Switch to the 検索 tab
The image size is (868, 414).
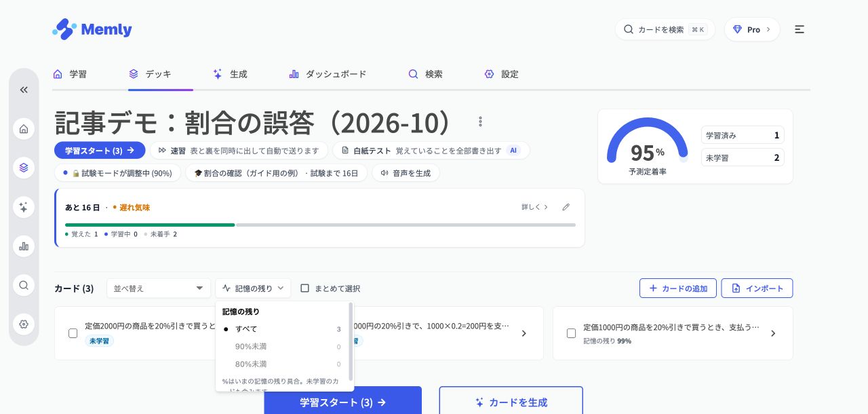click(425, 74)
